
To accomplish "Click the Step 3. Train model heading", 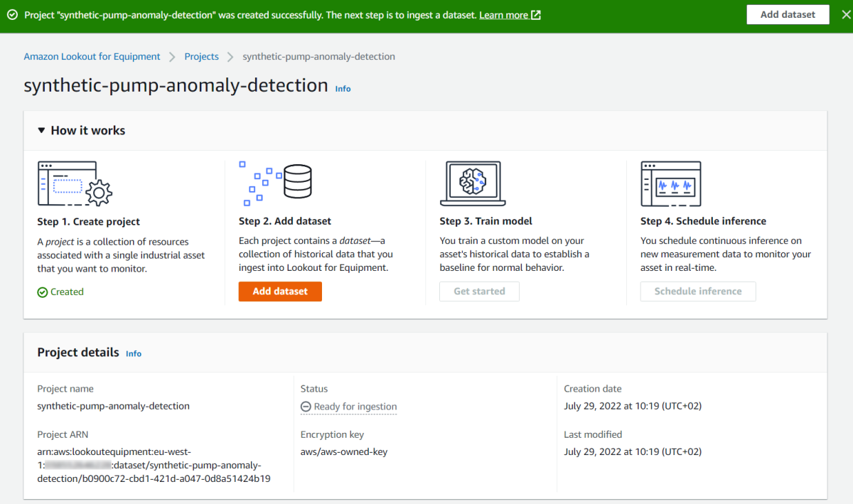I will pyautogui.click(x=486, y=221).
